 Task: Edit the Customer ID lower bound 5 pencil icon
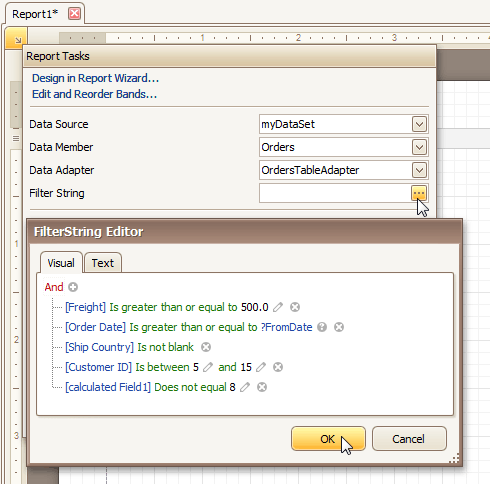(208, 367)
